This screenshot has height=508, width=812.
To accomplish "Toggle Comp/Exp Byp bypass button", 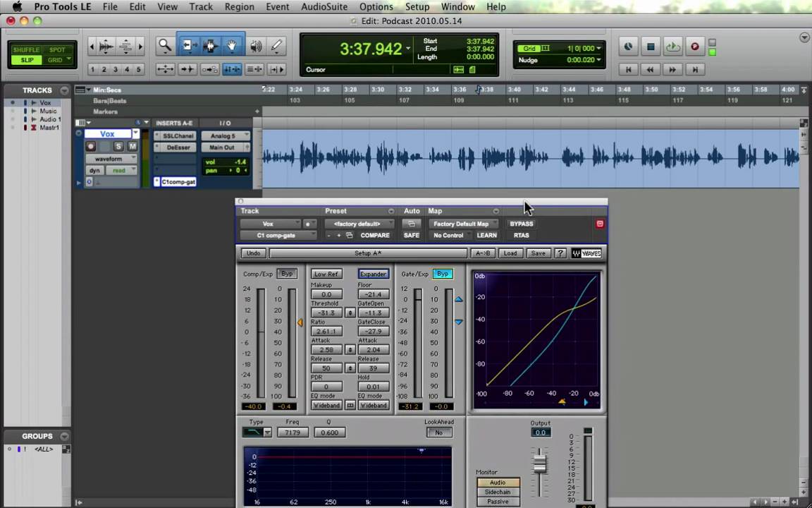I will 287,274.
